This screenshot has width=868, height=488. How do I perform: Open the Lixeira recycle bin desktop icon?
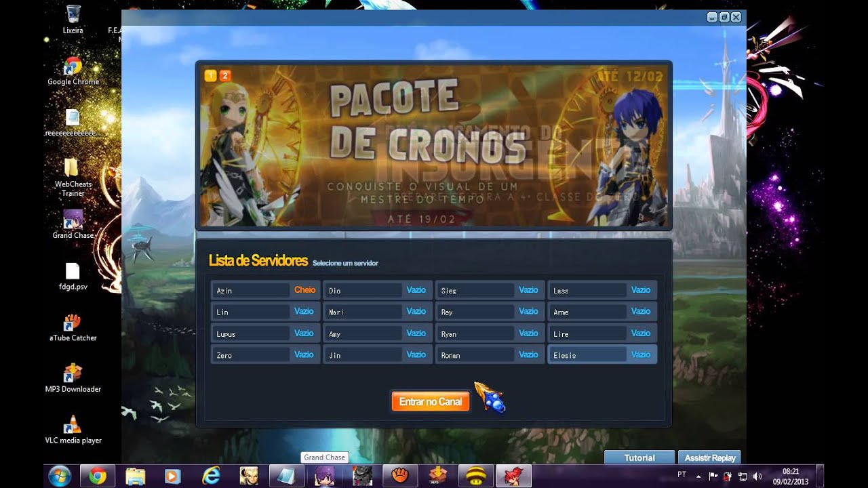coord(73,19)
